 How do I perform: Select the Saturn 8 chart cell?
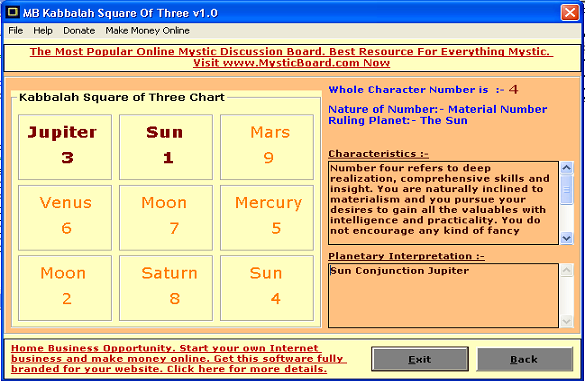tap(166, 288)
